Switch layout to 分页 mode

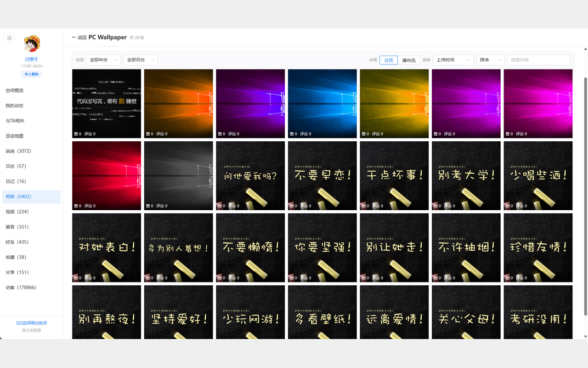389,60
